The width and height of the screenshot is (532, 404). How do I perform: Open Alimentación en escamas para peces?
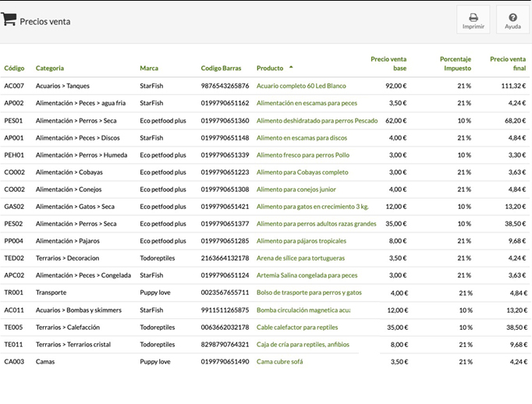click(307, 103)
